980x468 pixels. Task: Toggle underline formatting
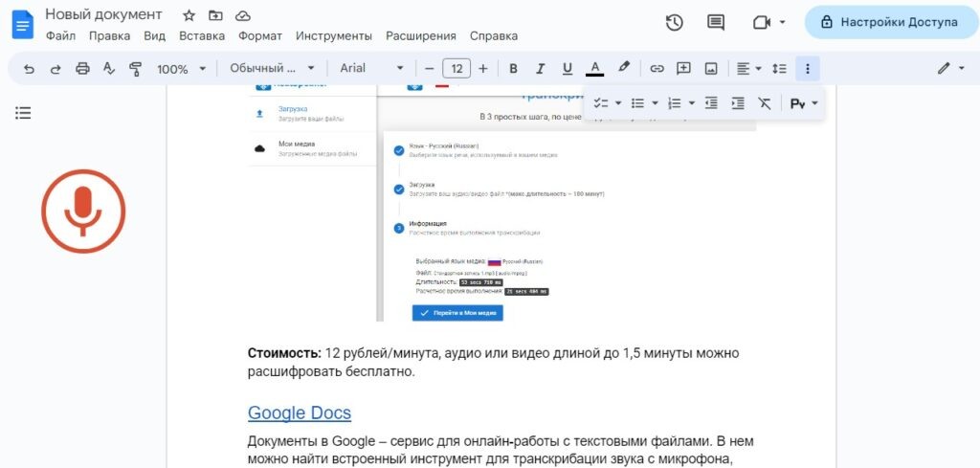(567, 69)
